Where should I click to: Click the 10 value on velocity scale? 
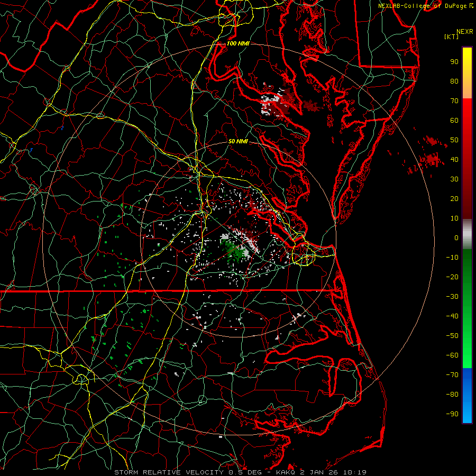[454, 218]
